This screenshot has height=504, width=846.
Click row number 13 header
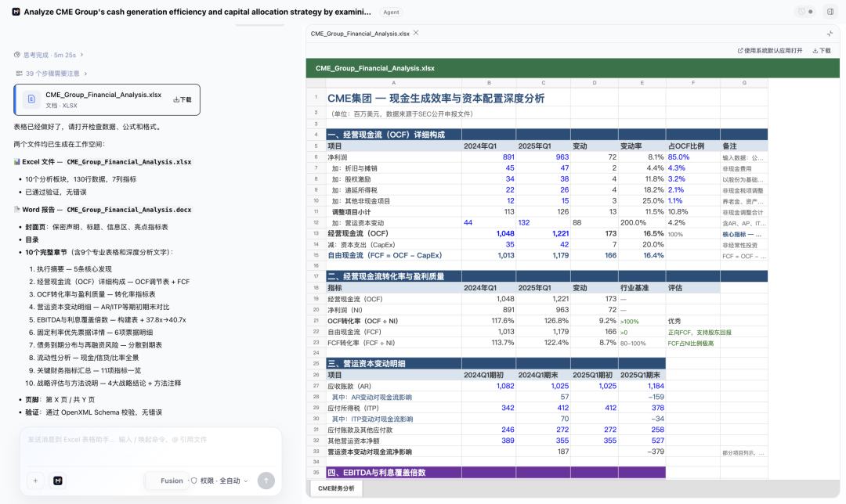click(316, 234)
